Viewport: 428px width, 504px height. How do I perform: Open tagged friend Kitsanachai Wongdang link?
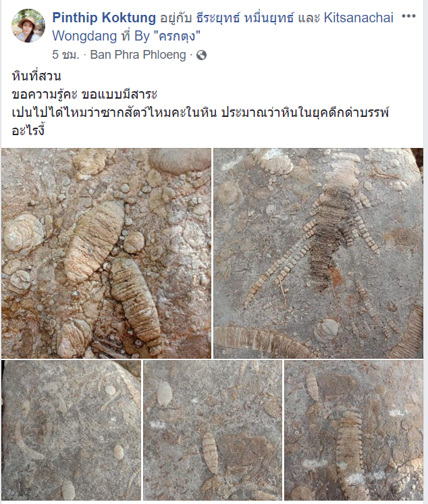point(223,26)
